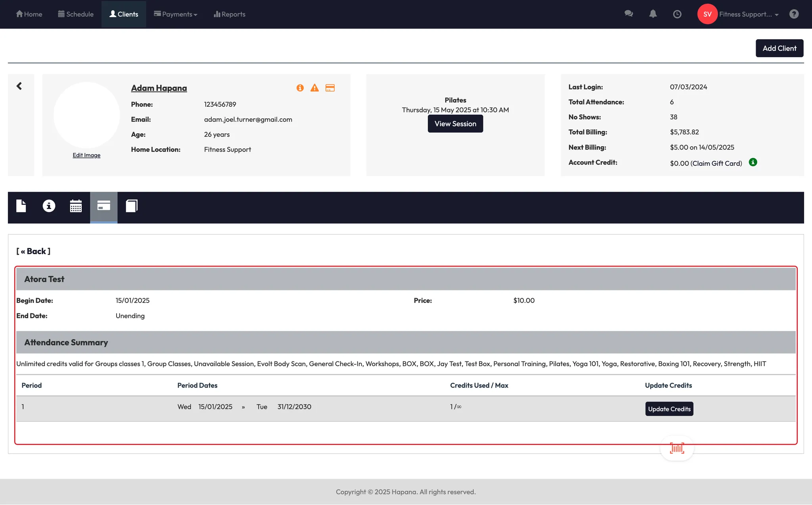Click the chat messages icon
This screenshot has width=812, height=505.
628,14
